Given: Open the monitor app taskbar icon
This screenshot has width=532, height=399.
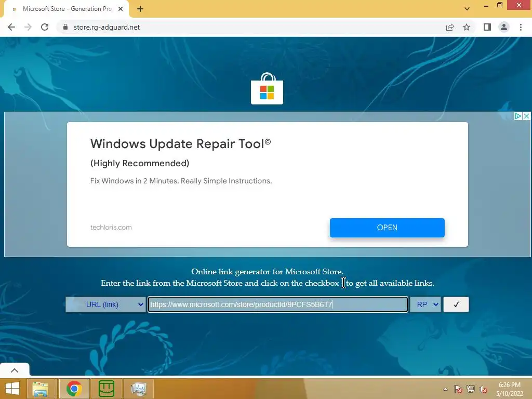Looking at the screenshot, I should tap(139, 389).
